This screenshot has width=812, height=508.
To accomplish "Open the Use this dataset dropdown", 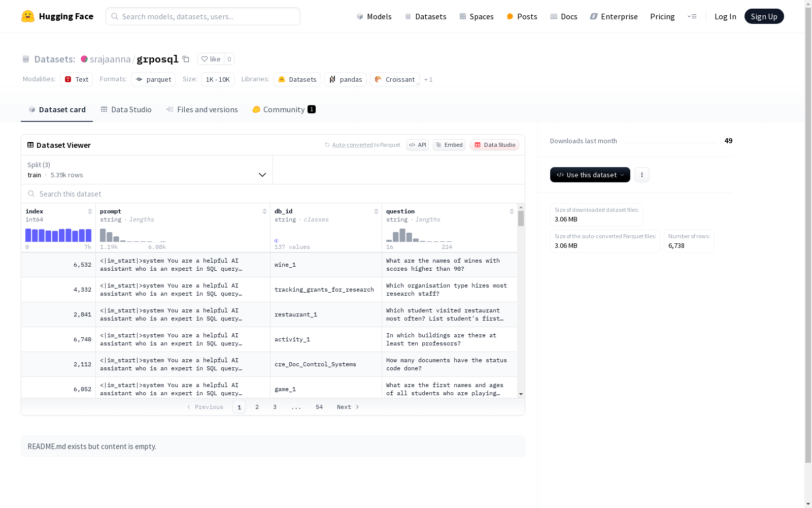I will click(590, 175).
